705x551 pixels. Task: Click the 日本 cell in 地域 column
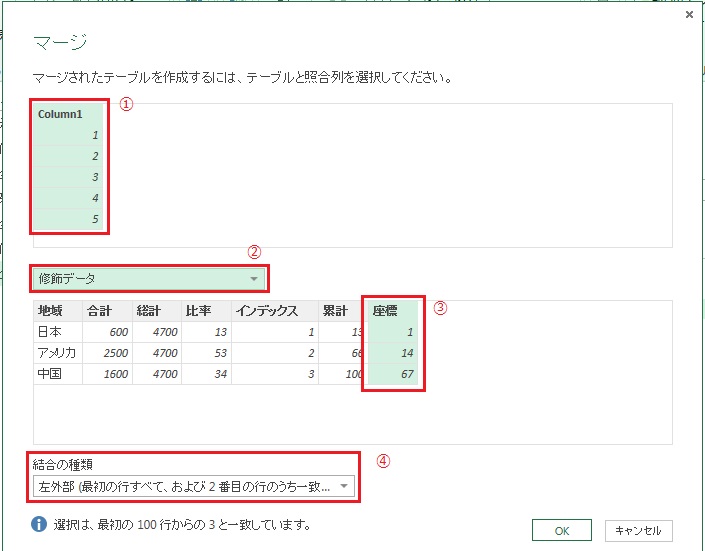point(58,332)
